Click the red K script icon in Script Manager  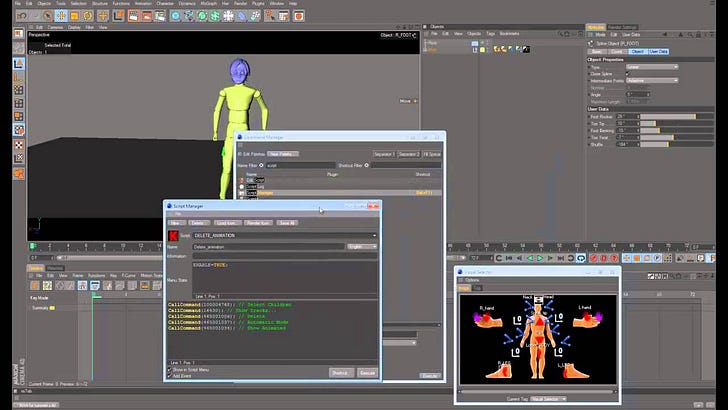tap(173, 235)
